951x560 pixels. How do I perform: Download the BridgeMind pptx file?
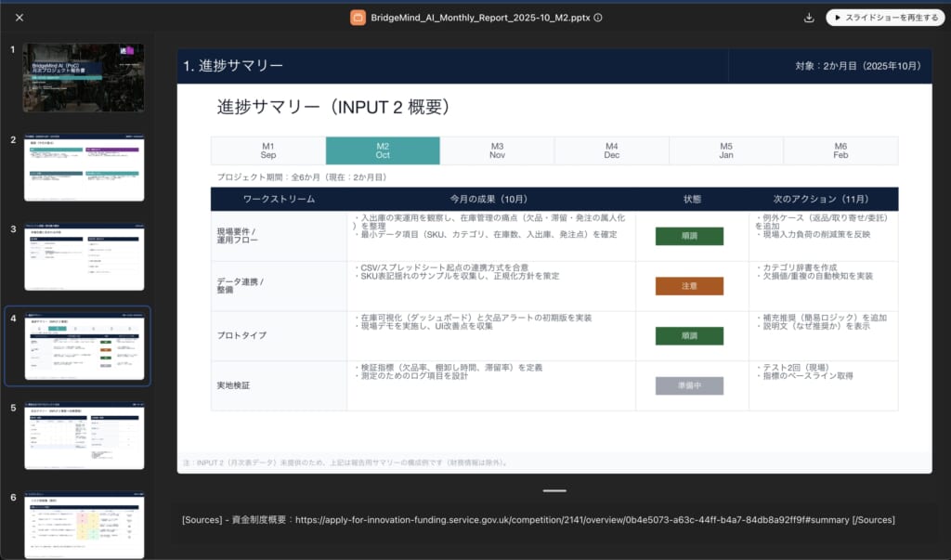coord(809,17)
